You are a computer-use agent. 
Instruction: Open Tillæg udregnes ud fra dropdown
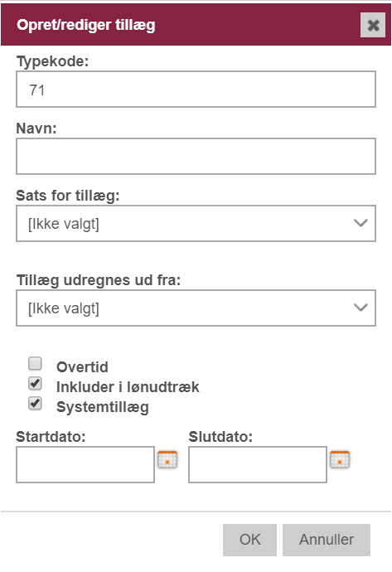coord(196,308)
